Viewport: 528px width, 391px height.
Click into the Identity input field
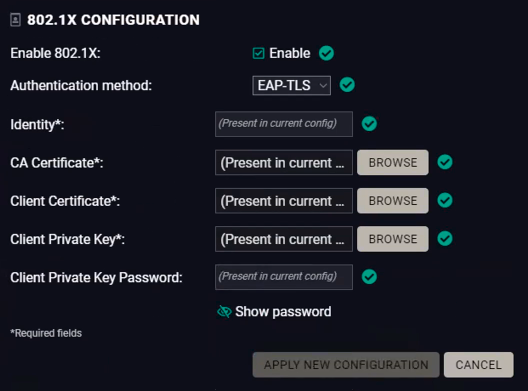(x=284, y=124)
